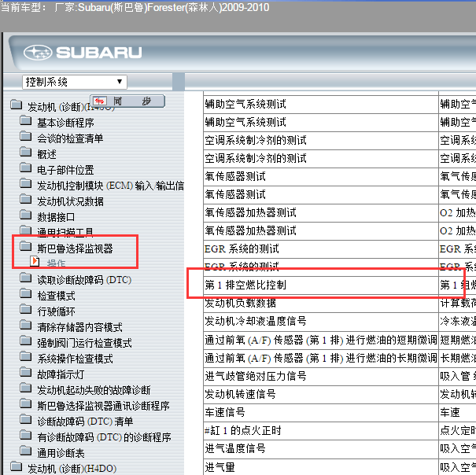Open the 发动机 (诊断) top folder icon
Screen dimensions: 476x475
(16, 105)
